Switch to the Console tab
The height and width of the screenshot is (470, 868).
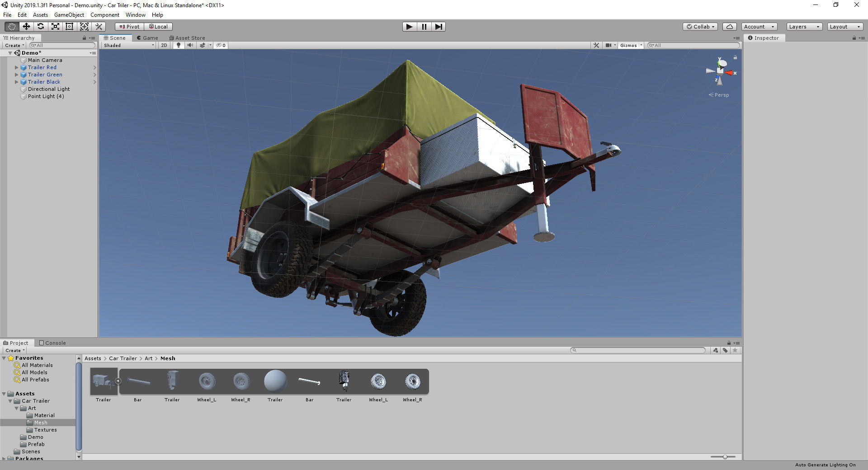52,343
